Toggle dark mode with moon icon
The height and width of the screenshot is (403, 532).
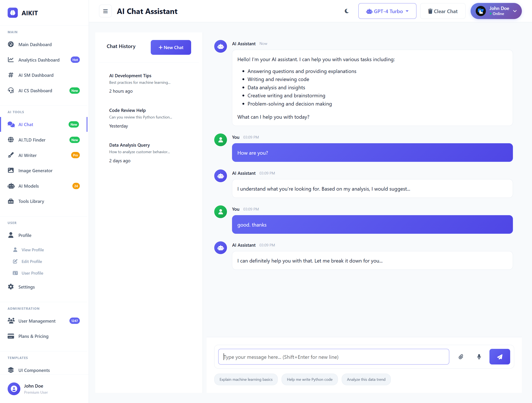[x=347, y=11]
